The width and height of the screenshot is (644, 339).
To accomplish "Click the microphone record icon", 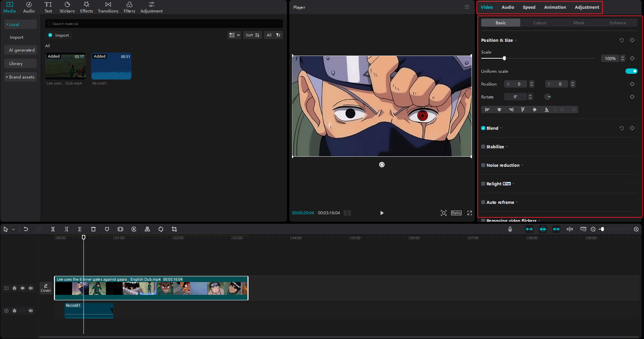I will (510, 229).
